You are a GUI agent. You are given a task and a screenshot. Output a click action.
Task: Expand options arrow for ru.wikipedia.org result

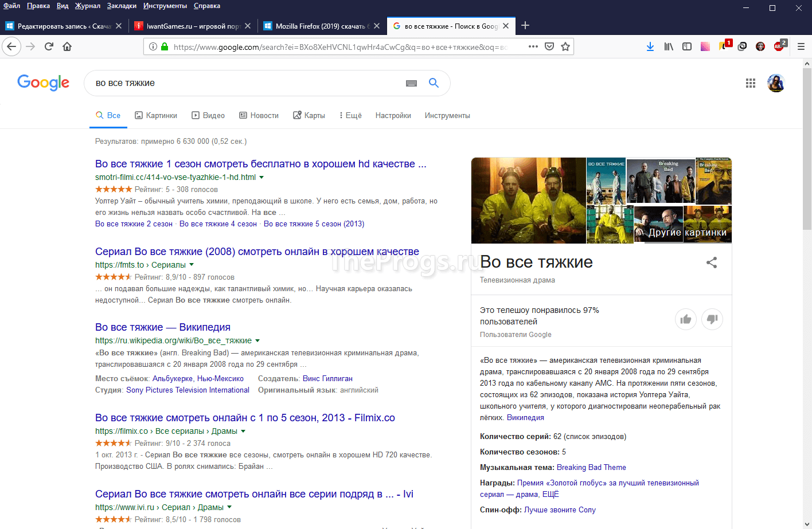pyautogui.click(x=257, y=340)
